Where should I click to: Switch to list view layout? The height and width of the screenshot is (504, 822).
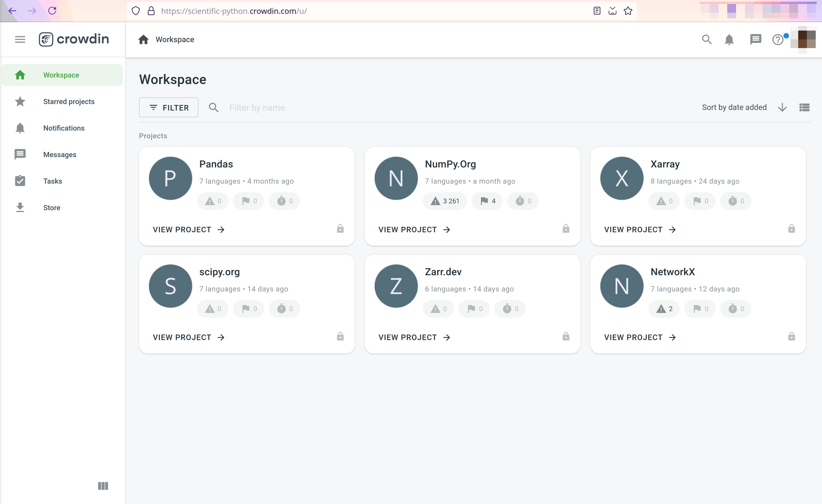coord(804,107)
